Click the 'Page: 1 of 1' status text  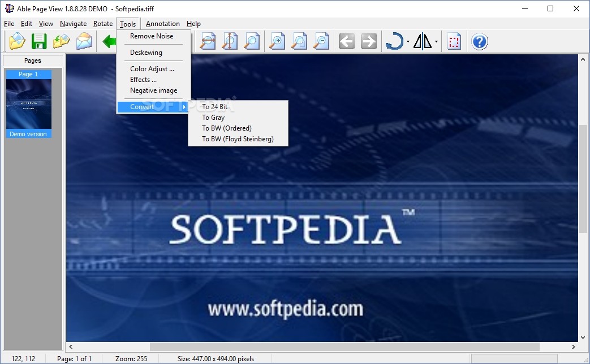click(74, 359)
